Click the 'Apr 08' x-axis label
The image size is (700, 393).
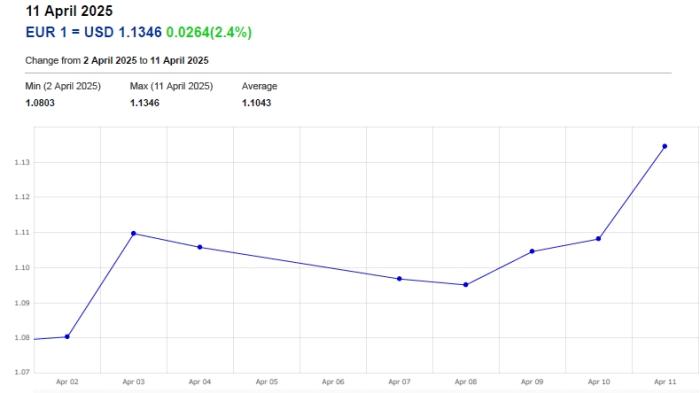466,382
